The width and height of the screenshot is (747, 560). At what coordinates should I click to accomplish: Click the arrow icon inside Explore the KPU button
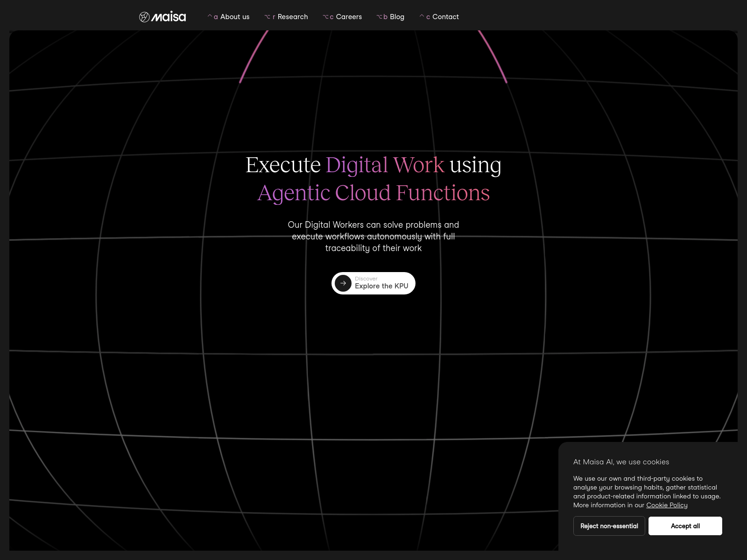click(343, 283)
